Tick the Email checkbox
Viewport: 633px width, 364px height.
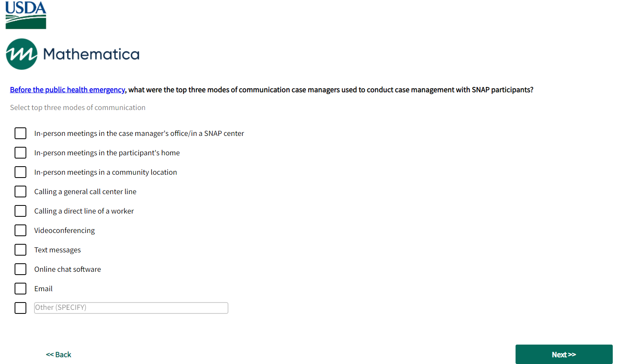coord(20,289)
